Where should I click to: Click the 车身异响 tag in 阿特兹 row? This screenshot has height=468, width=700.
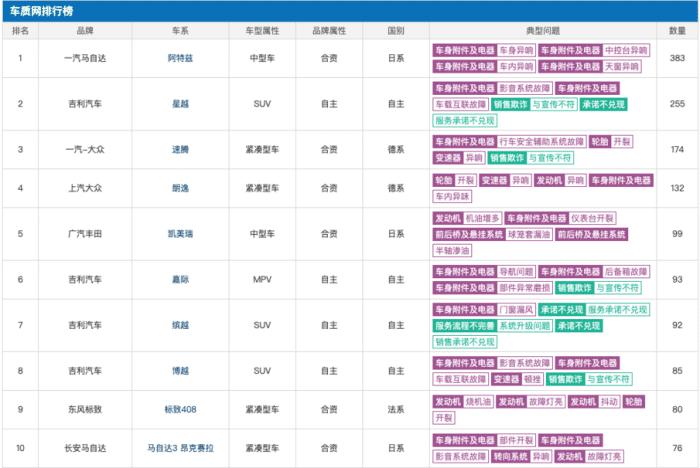pyautogui.click(x=516, y=50)
